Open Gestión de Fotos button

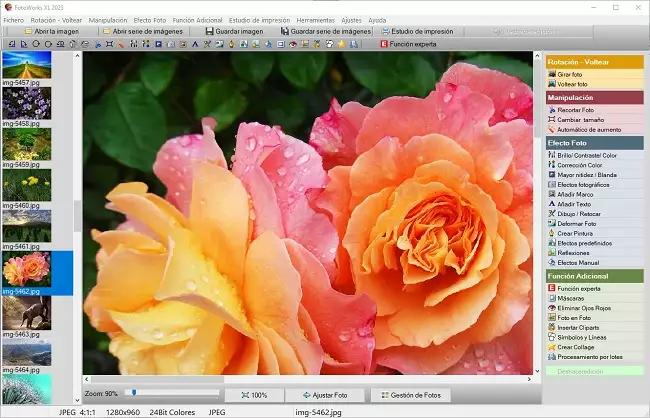point(411,395)
